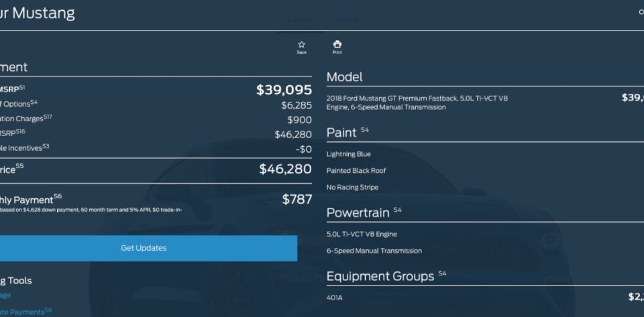Screen dimensions: 644x317
Task: Open footnote S5 beside the net price
Action: [x=19, y=166]
